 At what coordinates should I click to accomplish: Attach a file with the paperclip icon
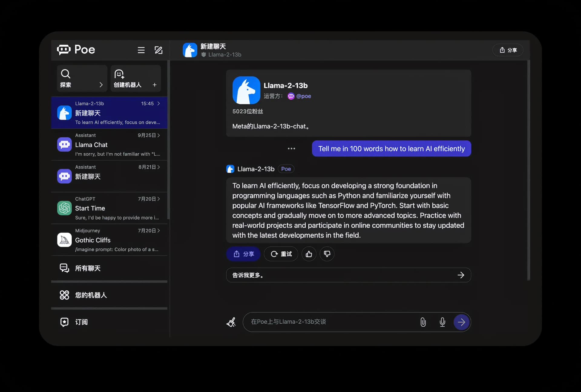423,322
